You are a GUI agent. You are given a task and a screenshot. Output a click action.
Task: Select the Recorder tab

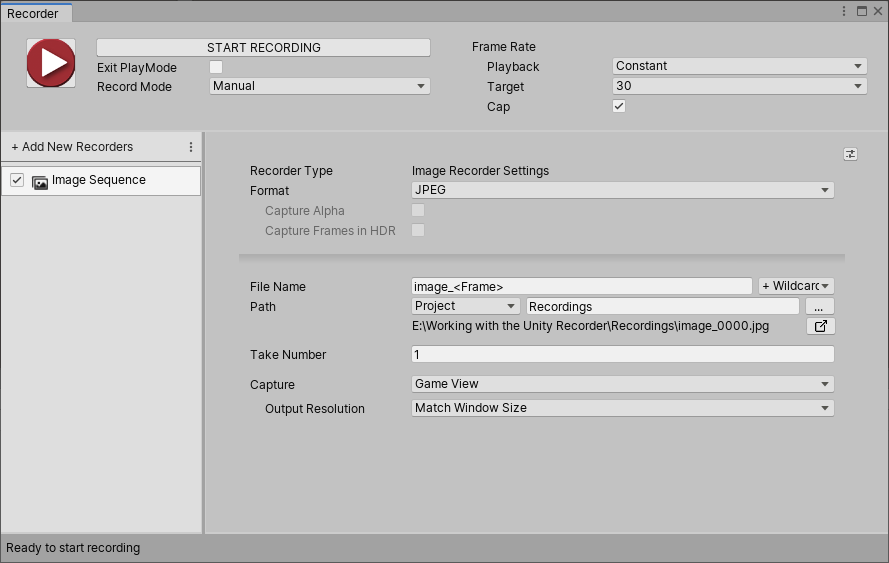[34, 13]
